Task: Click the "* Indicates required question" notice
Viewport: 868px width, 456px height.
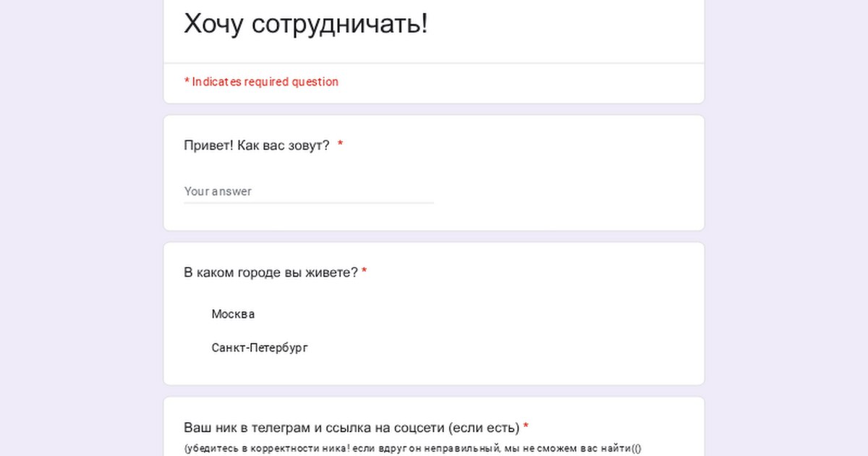Action: point(261,82)
